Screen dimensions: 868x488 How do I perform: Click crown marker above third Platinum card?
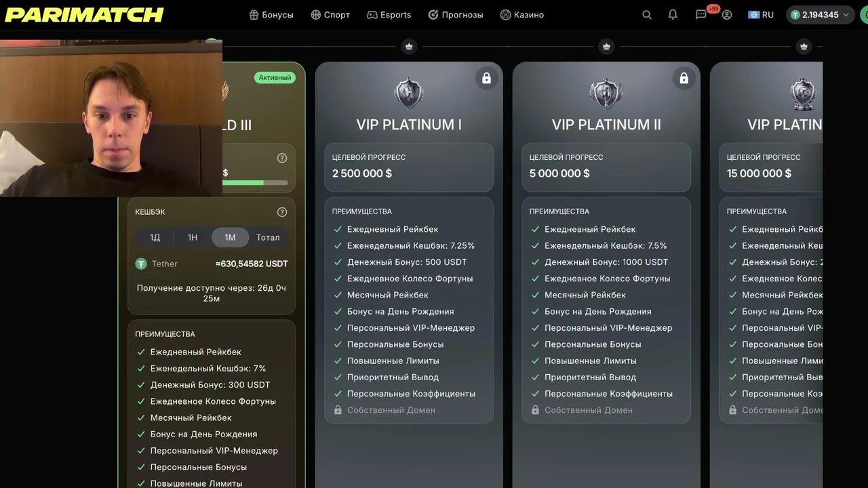(x=804, y=46)
